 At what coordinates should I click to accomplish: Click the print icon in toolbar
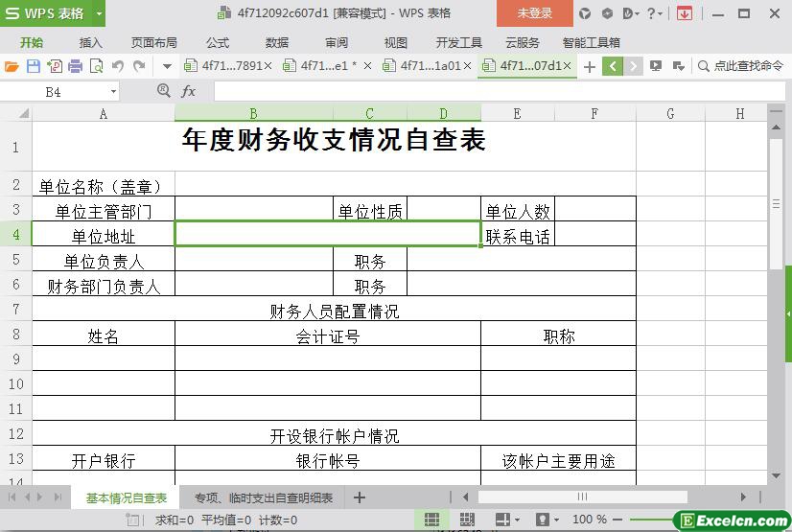(75, 66)
